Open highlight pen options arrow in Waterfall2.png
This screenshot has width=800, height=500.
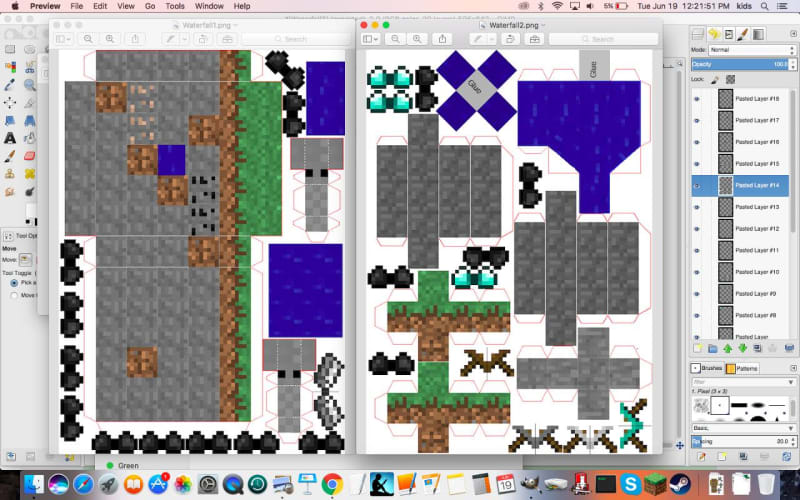[491, 39]
